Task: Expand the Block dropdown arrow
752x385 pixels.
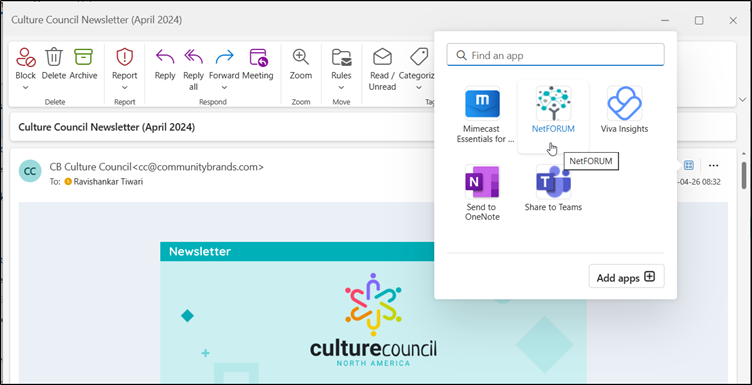Action: pyautogui.click(x=25, y=87)
